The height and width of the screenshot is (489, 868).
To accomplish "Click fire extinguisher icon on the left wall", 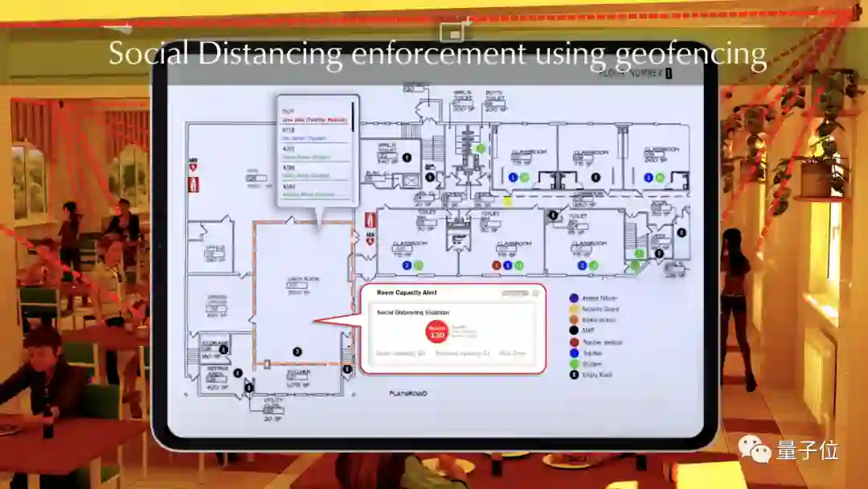I will tap(193, 184).
